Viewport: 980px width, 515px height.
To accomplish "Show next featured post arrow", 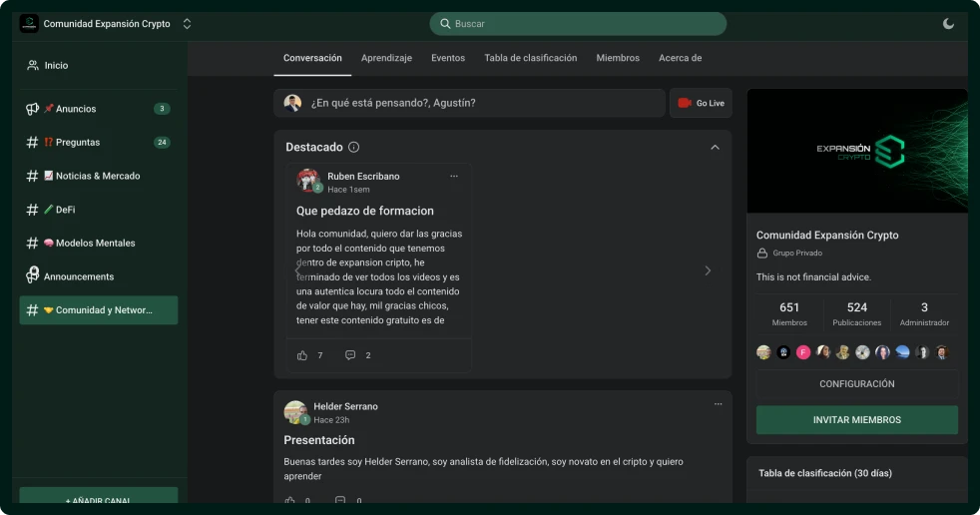I will (708, 270).
